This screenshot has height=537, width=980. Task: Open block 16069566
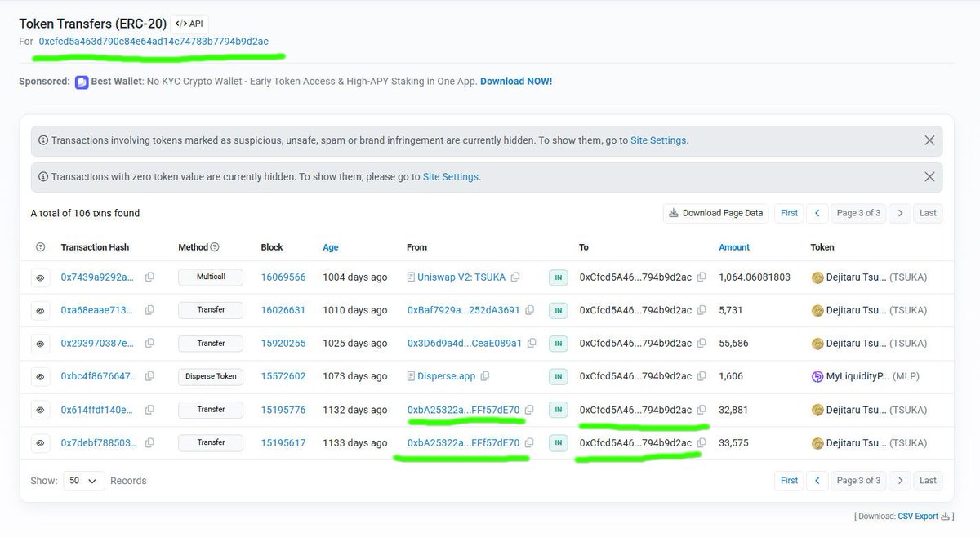(x=283, y=277)
